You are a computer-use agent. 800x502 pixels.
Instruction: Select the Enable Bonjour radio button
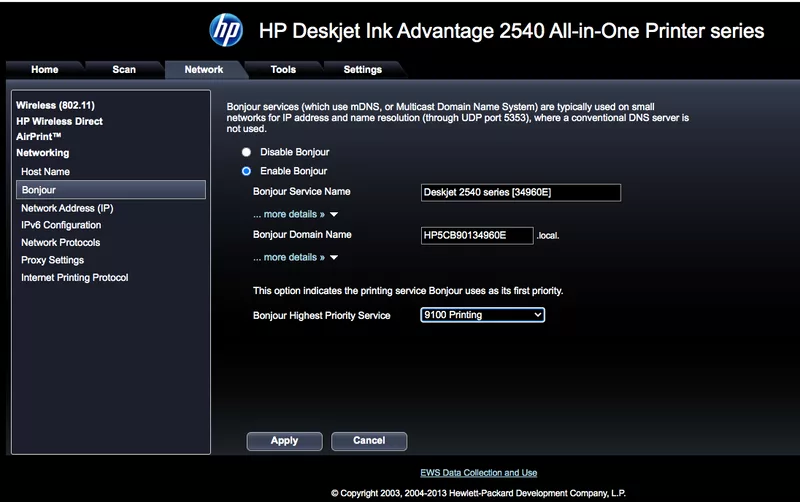pyautogui.click(x=246, y=171)
